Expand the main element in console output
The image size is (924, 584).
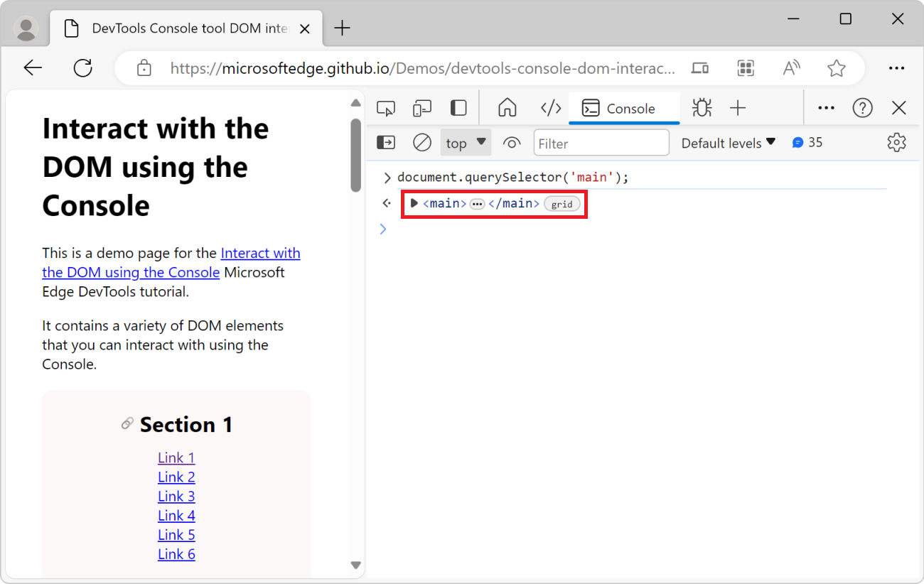tap(414, 203)
